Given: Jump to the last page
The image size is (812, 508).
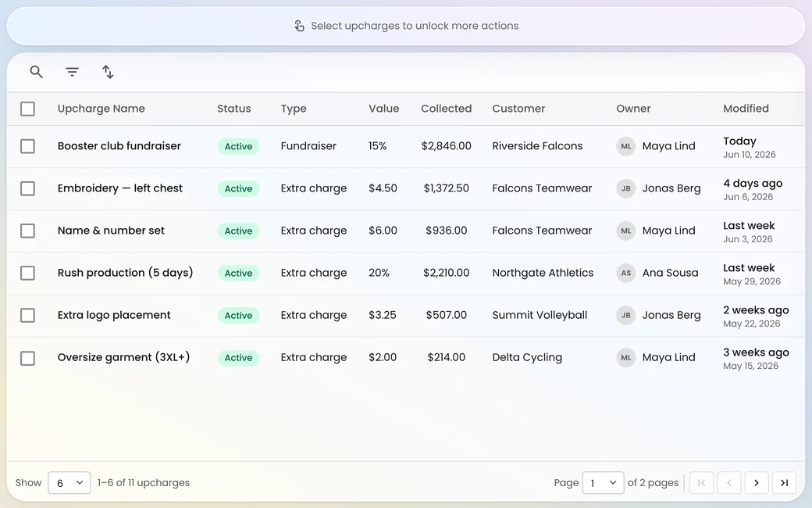Looking at the screenshot, I should [x=784, y=483].
